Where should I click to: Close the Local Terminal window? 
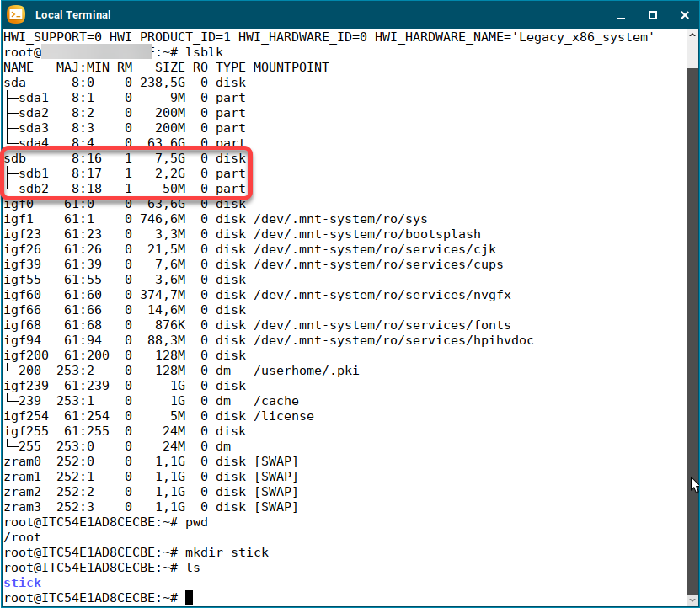pyautogui.click(x=681, y=15)
